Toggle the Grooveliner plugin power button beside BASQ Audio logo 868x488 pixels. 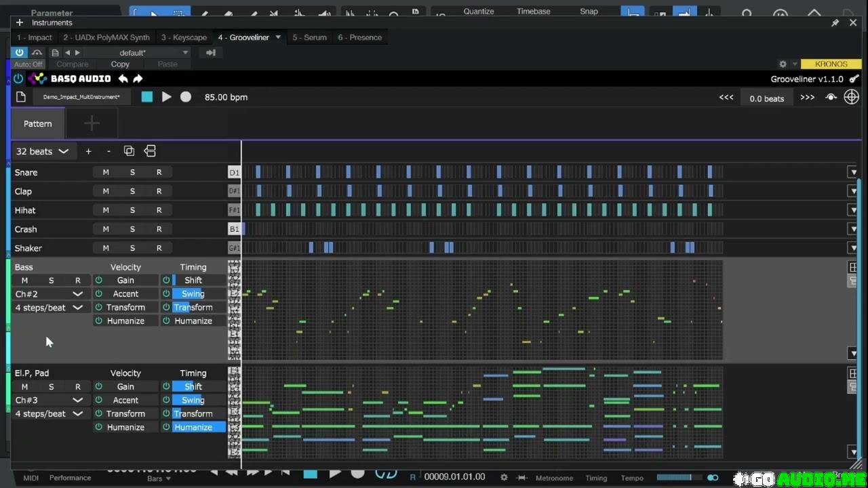[x=18, y=79]
